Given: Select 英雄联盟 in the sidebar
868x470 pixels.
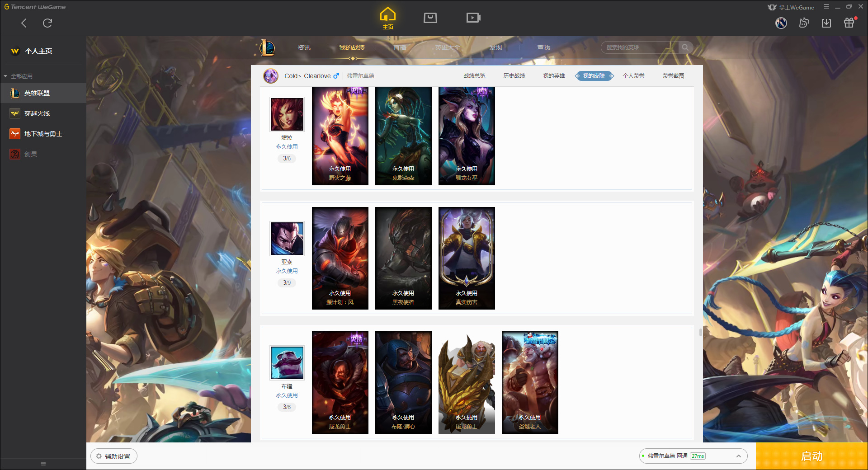Looking at the screenshot, I should 43,93.
